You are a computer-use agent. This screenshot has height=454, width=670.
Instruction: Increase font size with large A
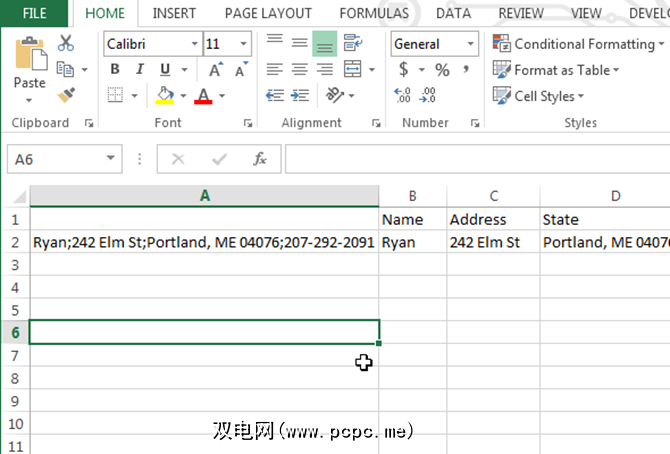pos(215,69)
